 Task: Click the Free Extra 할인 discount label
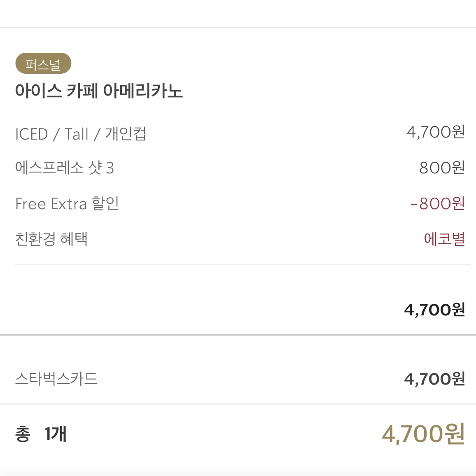point(67,203)
